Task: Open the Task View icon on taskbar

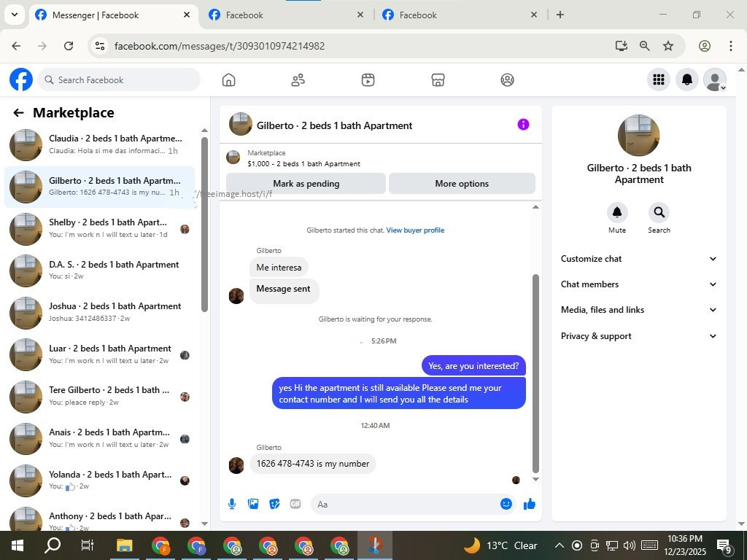Action: [x=88, y=545]
